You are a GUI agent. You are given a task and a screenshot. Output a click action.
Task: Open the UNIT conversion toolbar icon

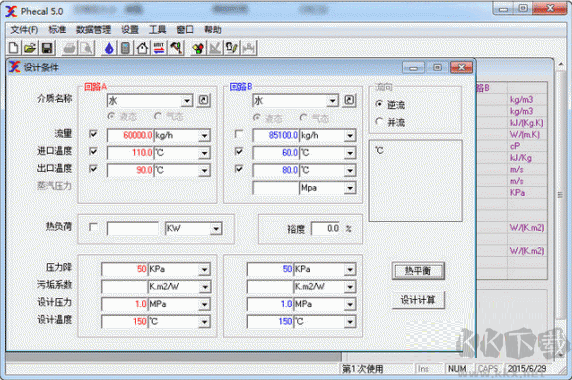click(159, 48)
